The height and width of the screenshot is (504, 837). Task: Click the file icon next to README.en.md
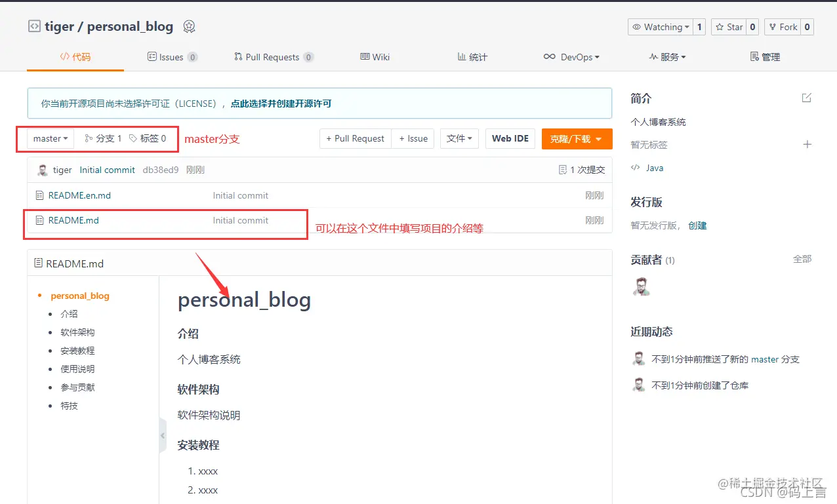(39, 195)
